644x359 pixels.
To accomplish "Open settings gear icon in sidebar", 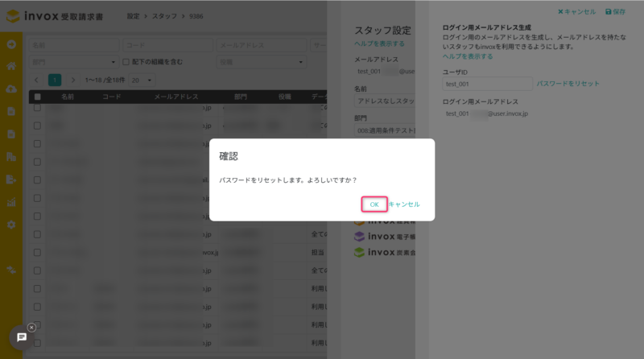I will (11, 225).
